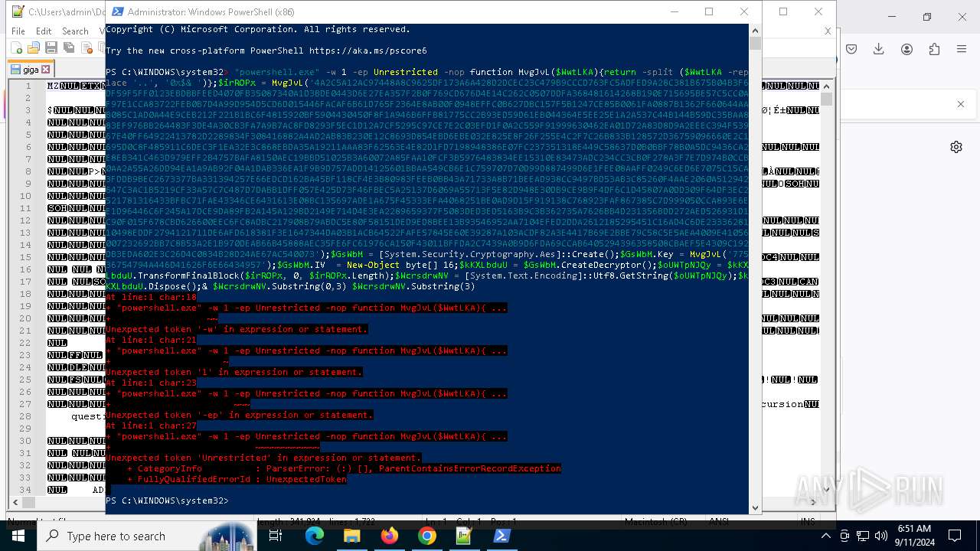This screenshot has height=551, width=980.
Task: Open the Firefox page settings gear
Action: pos(956,147)
